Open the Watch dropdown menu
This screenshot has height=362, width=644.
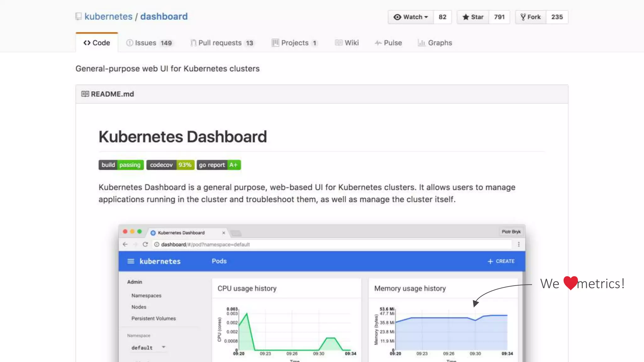(x=411, y=17)
